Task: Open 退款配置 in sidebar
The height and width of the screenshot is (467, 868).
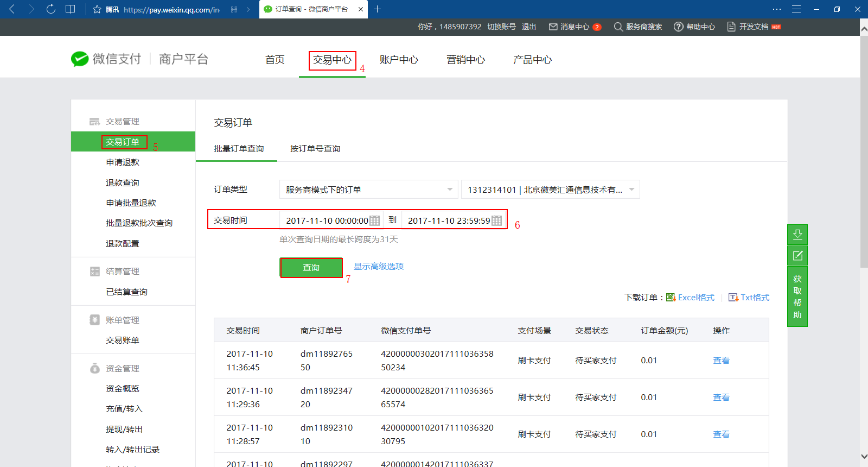Action: [x=123, y=244]
